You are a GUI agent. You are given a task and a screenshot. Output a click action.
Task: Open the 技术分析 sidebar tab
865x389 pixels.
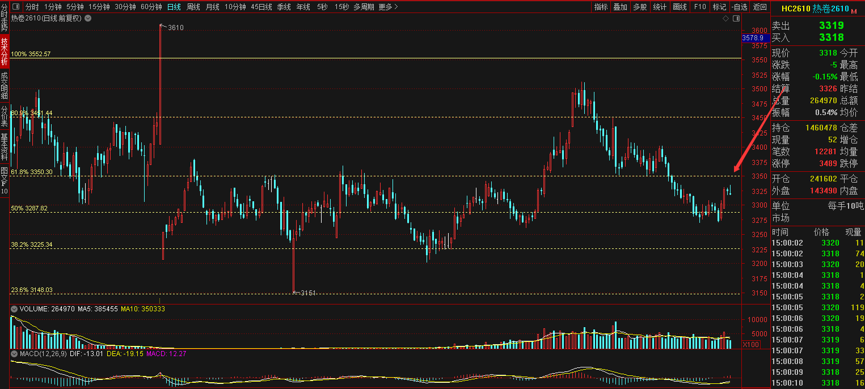pyautogui.click(x=4, y=51)
